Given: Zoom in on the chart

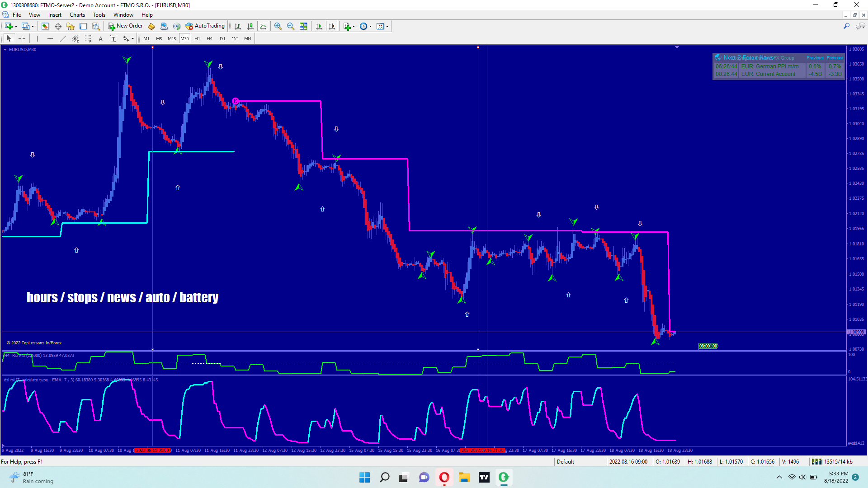Looking at the screenshot, I should click(278, 26).
